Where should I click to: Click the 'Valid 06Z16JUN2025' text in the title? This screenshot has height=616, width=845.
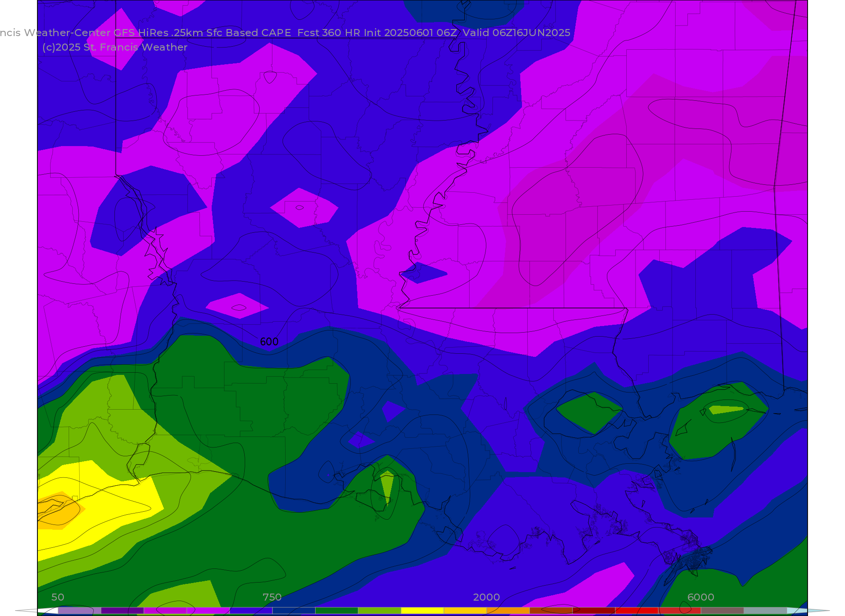(516, 33)
